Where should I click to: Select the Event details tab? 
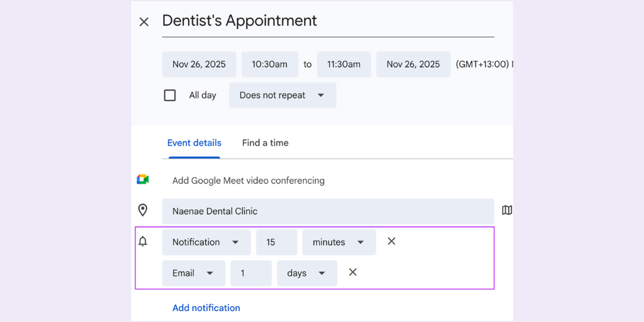(194, 143)
